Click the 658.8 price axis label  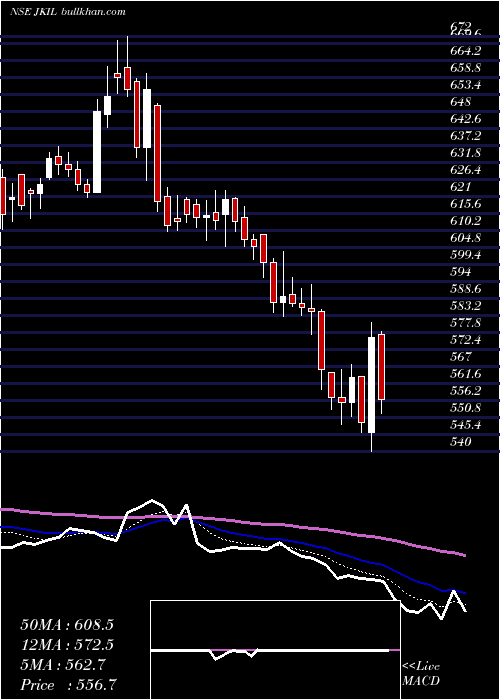(466, 68)
